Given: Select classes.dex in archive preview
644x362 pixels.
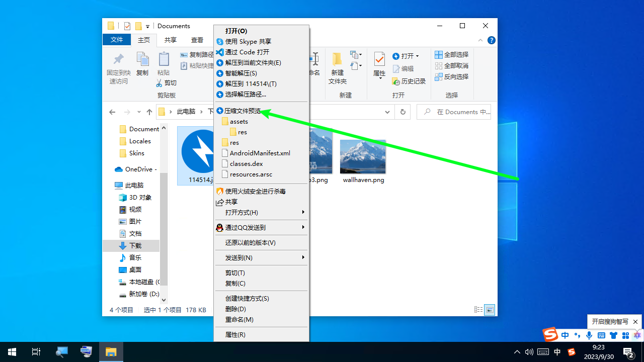Looking at the screenshot, I should coord(246,164).
